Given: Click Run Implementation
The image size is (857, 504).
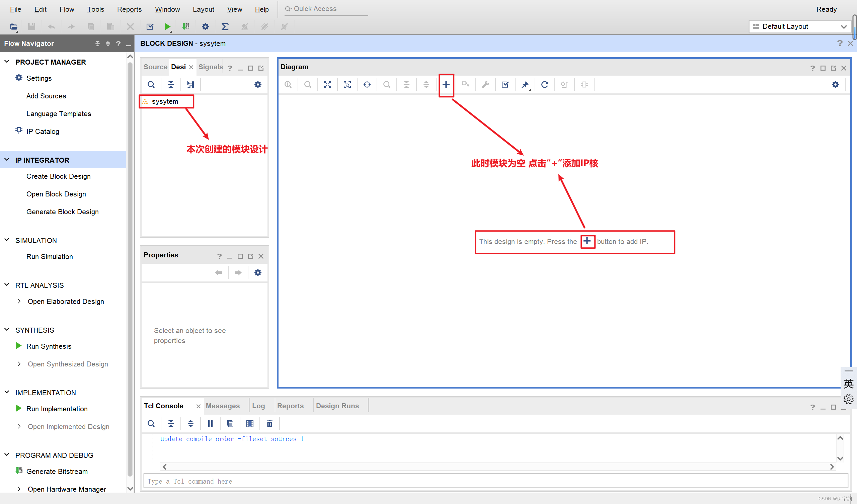Looking at the screenshot, I should pos(57,409).
